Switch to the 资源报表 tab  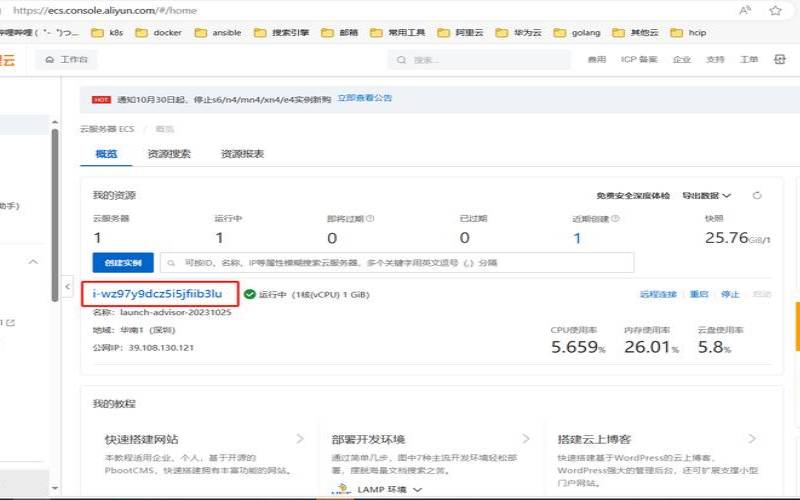pos(242,154)
